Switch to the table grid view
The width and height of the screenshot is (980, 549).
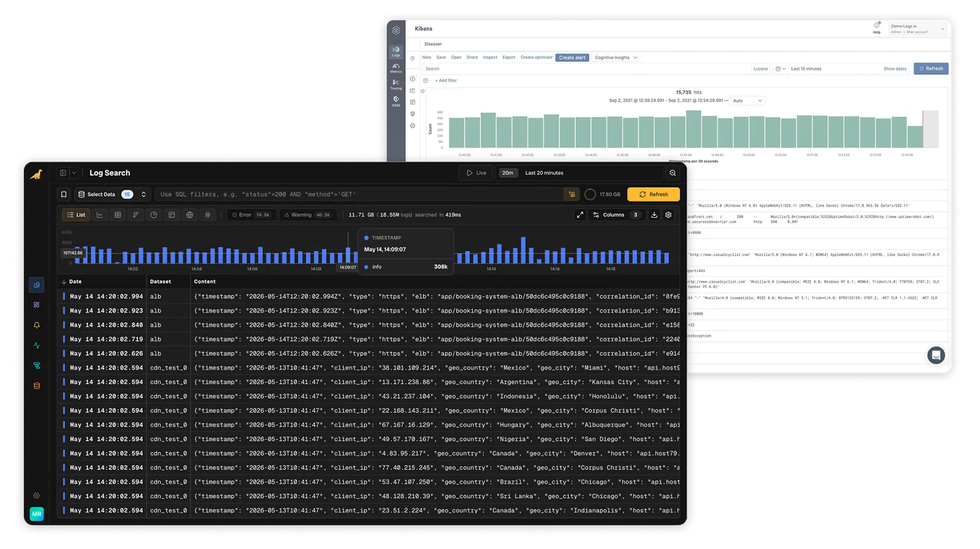pos(118,215)
